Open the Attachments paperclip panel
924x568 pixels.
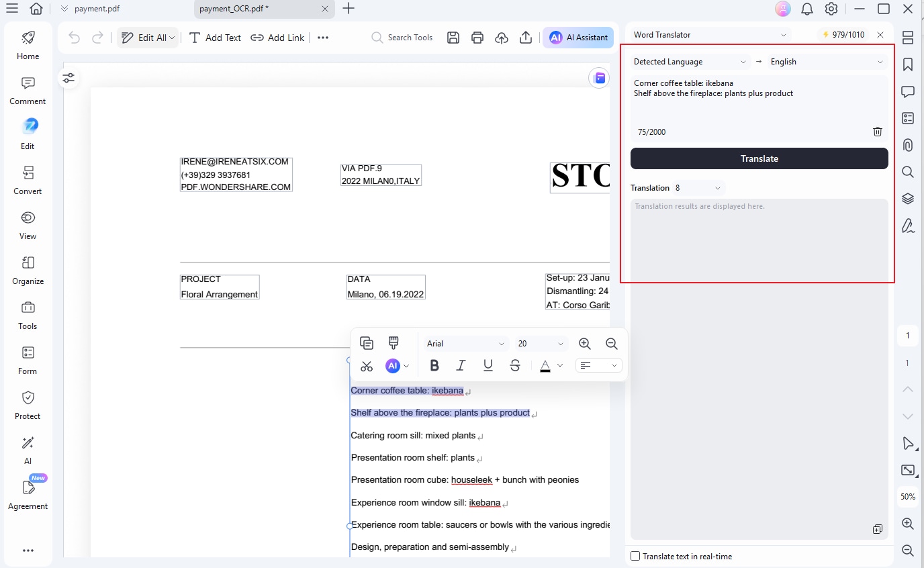tap(908, 145)
